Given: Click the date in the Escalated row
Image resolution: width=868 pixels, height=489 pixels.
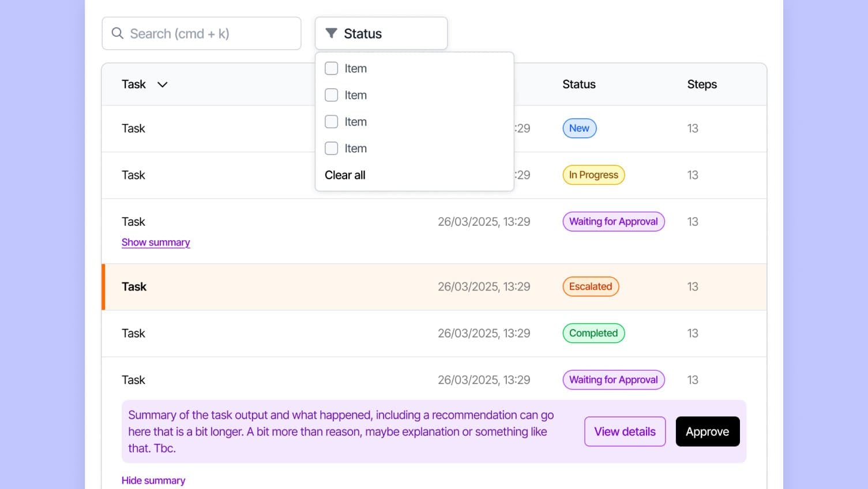Looking at the screenshot, I should [484, 286].
